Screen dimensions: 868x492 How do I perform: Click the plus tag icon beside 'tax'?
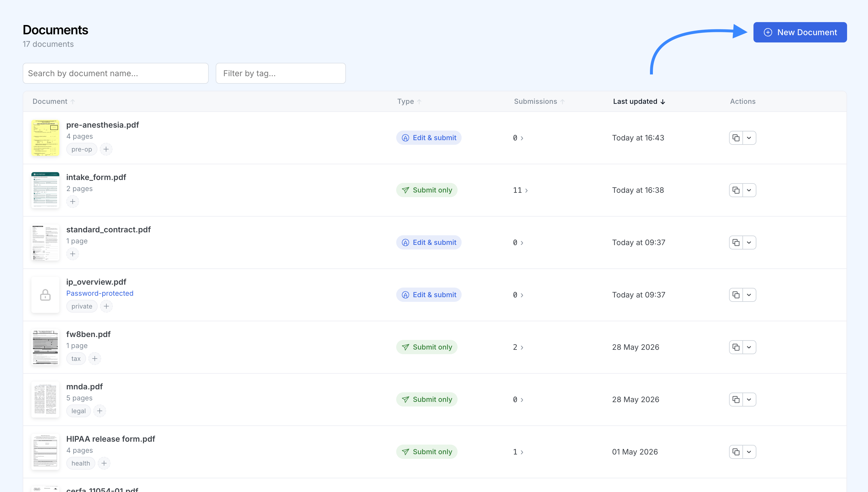[95, 359]
